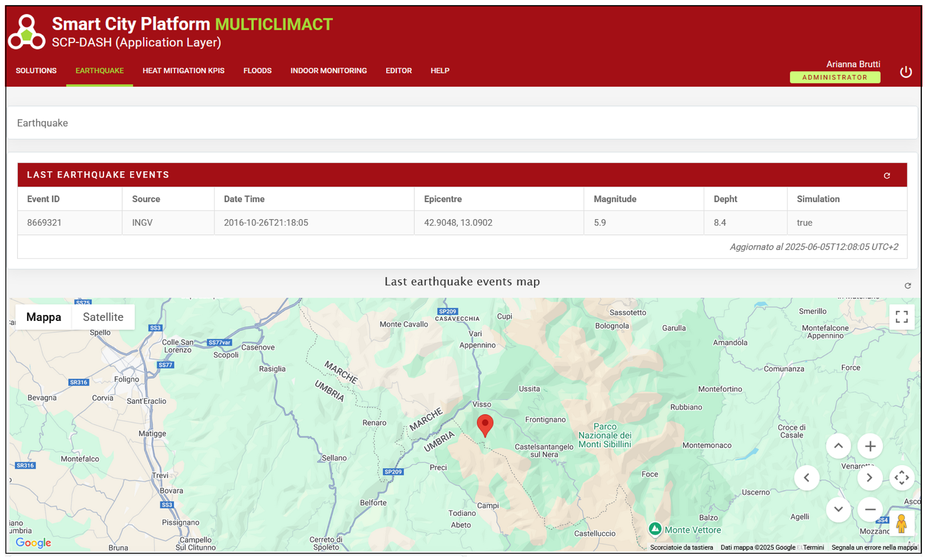Screen dimensions: 927x560
Task: Click the Administrator role badge
Action: pyautogui.click(x=835, y=78)
